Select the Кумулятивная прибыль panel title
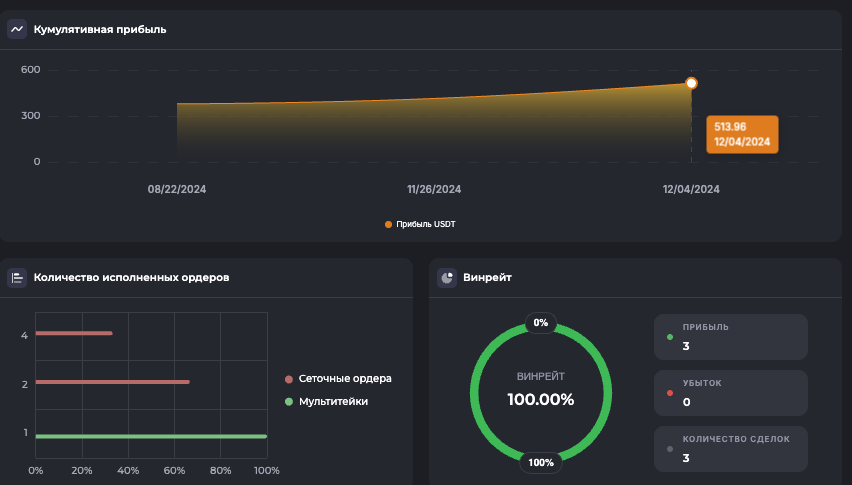Screen dimensions: 852x485 pos(100,29)
